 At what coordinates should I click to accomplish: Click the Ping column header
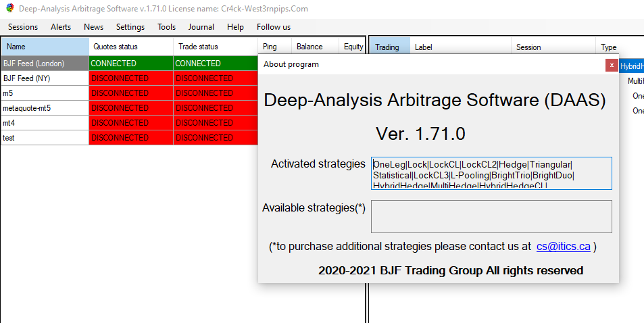click(x=275, y=47)
